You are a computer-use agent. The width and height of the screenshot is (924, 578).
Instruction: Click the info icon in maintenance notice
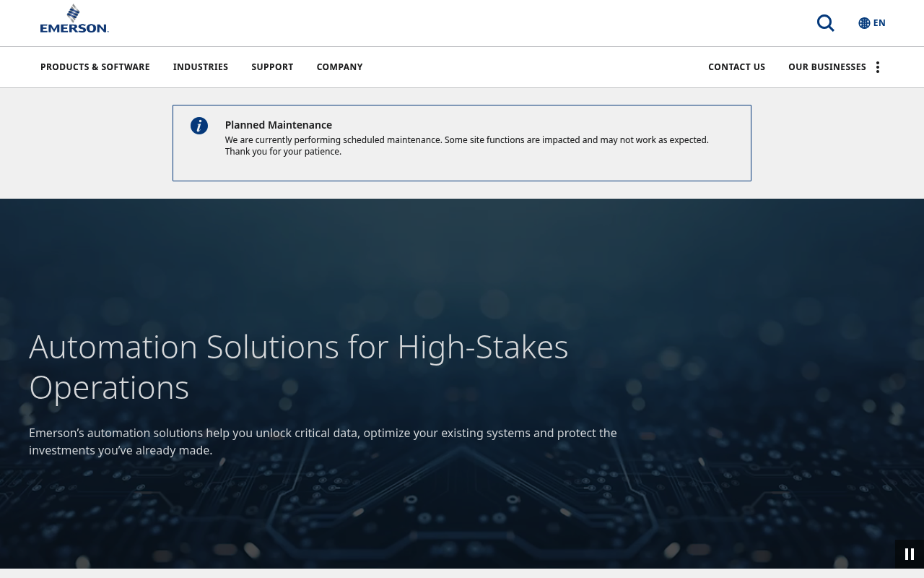tap(199, 126)
